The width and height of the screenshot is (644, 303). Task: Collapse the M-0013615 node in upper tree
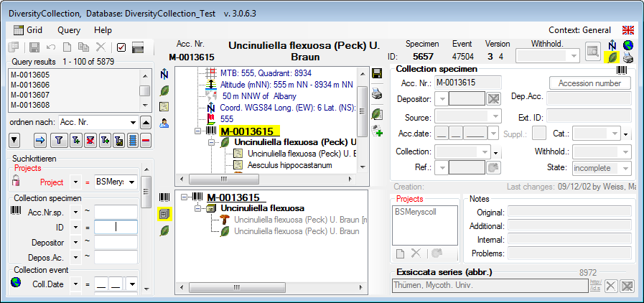[198, 132]
